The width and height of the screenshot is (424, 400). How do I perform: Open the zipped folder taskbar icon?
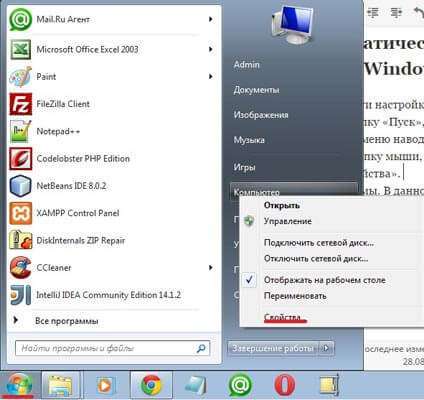tap(329, 386)
